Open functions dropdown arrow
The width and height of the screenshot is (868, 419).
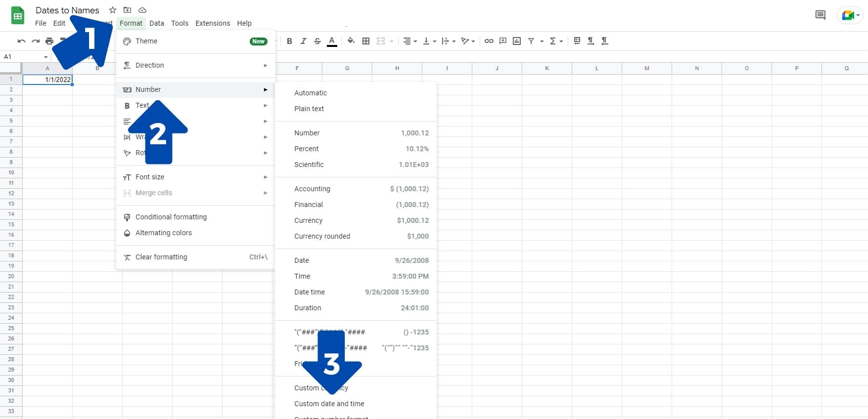[561, 42]
